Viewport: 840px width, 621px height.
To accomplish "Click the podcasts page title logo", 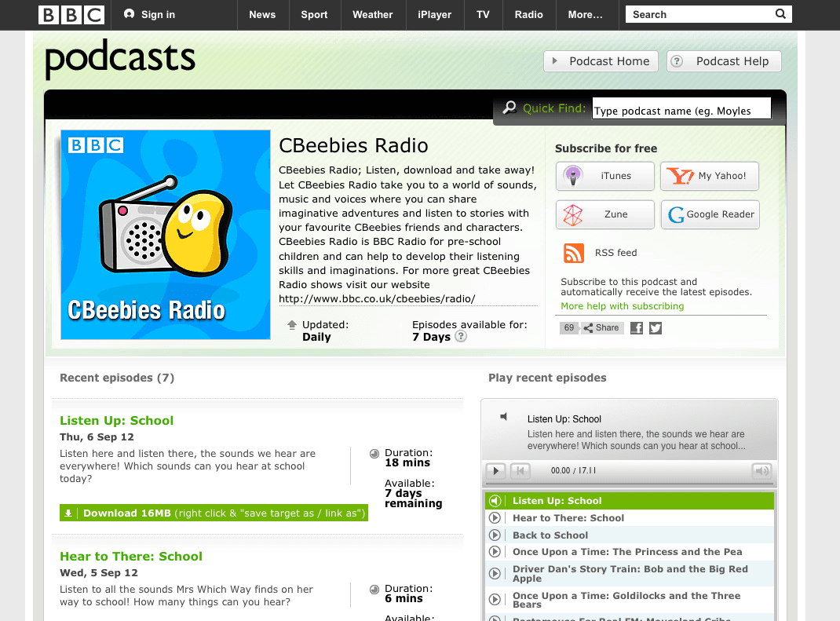I will pyautogui.click(x=120, y=59).
